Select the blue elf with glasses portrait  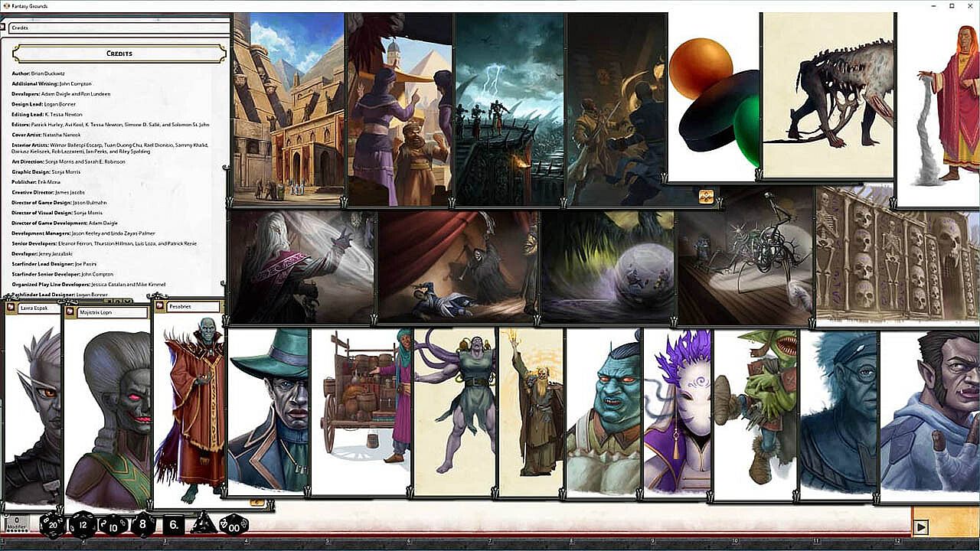[838, 415]
